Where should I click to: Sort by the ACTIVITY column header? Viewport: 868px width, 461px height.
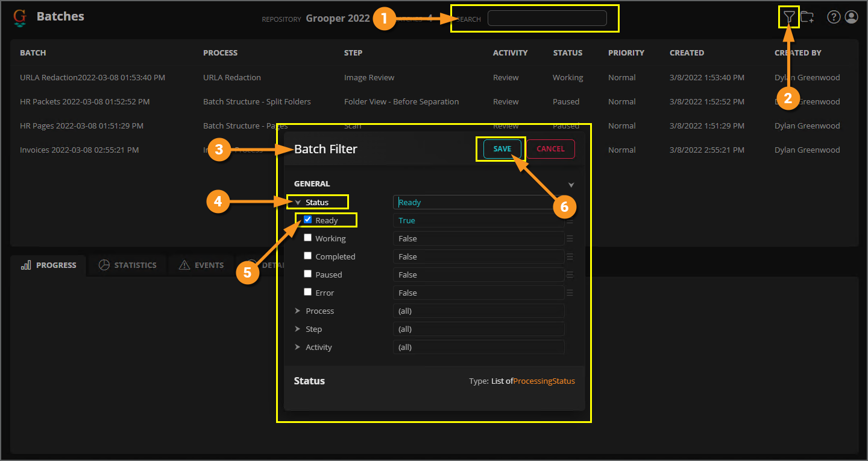510,53
